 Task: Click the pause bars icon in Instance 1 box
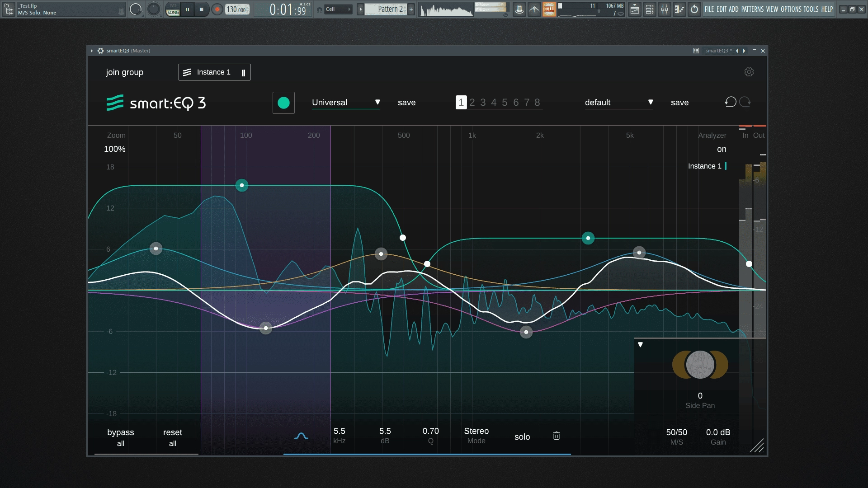pyautogui.click(x=243, y=72)
